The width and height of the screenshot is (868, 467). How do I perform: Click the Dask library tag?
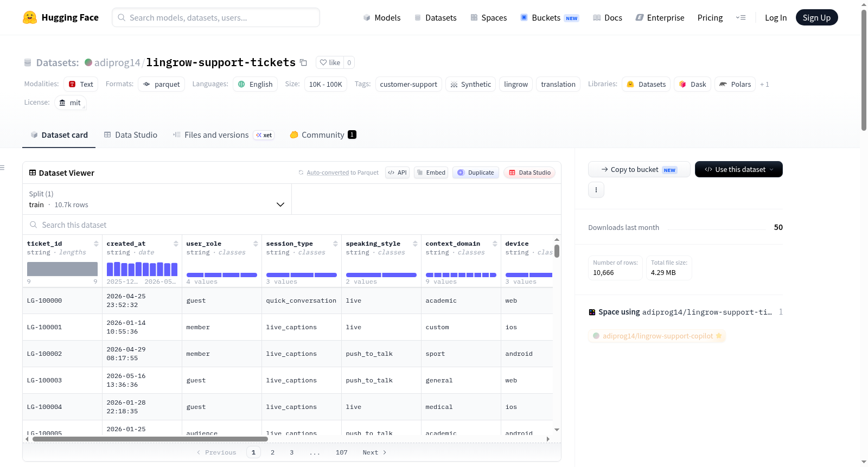point(692,84)
